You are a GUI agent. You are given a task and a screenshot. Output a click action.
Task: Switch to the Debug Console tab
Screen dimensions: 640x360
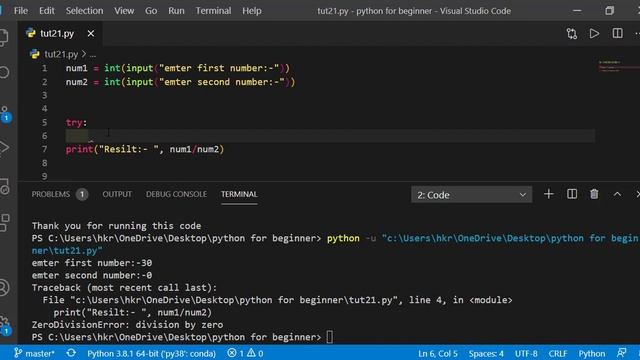176,194
